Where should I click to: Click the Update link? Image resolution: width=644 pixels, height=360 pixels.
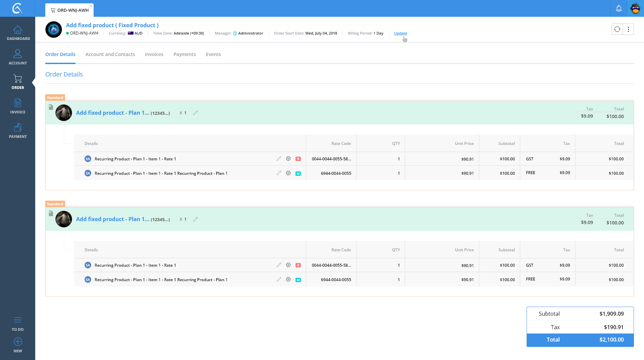(x=400, y=33)
